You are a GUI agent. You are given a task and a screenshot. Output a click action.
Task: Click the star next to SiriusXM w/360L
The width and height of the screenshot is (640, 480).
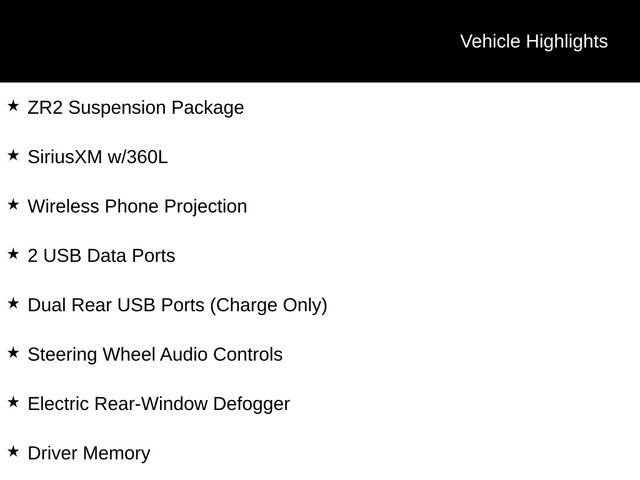click(x=13, y=155)
